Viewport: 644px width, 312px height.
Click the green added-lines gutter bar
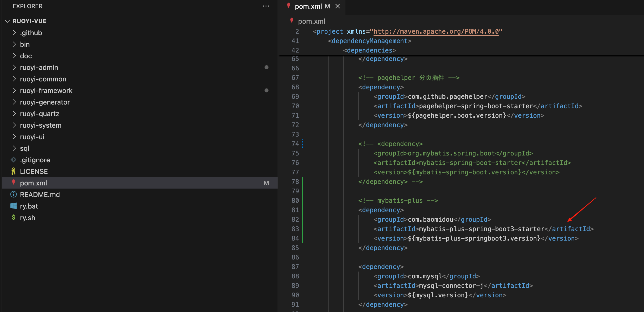click(303, 210)
